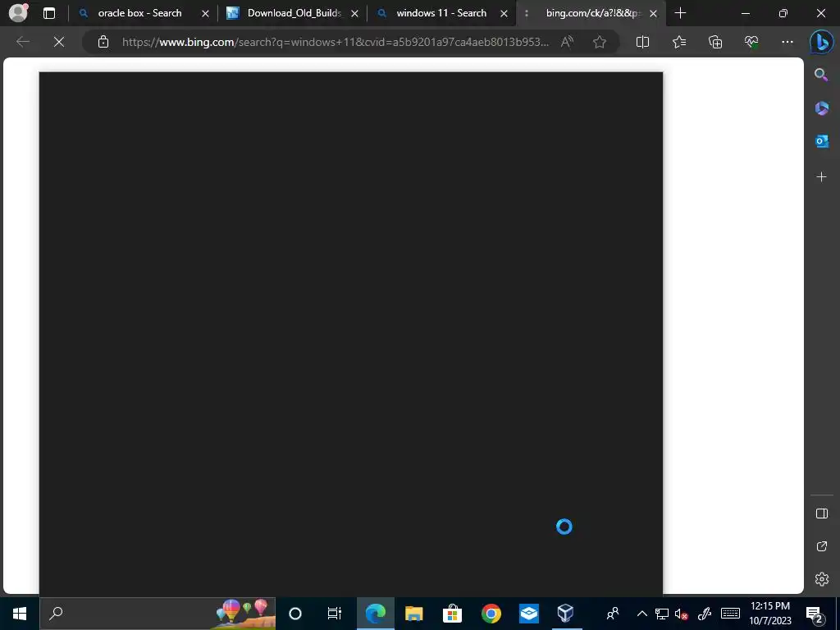Open clock showing 12:15 PM
The width and height of the screenshot is (840, 630).
pos(769,614)
